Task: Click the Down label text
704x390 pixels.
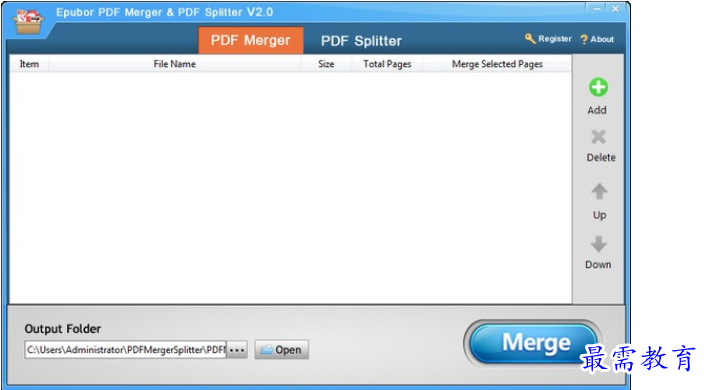Action: [598, 265]
